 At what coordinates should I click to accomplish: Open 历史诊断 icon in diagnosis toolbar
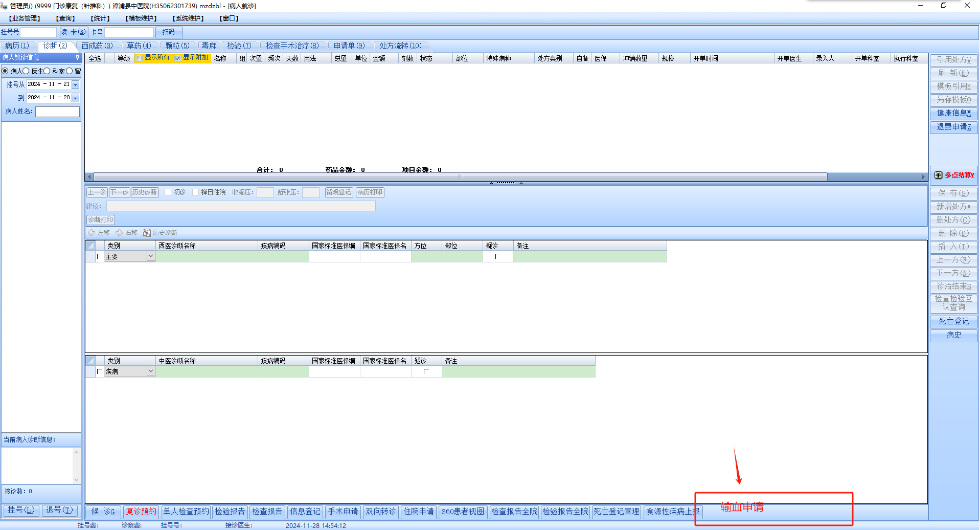point(147,233)
